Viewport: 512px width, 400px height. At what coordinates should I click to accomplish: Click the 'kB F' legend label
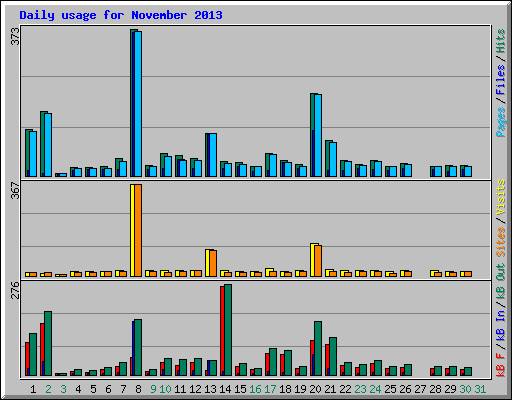tap(501, 365)
